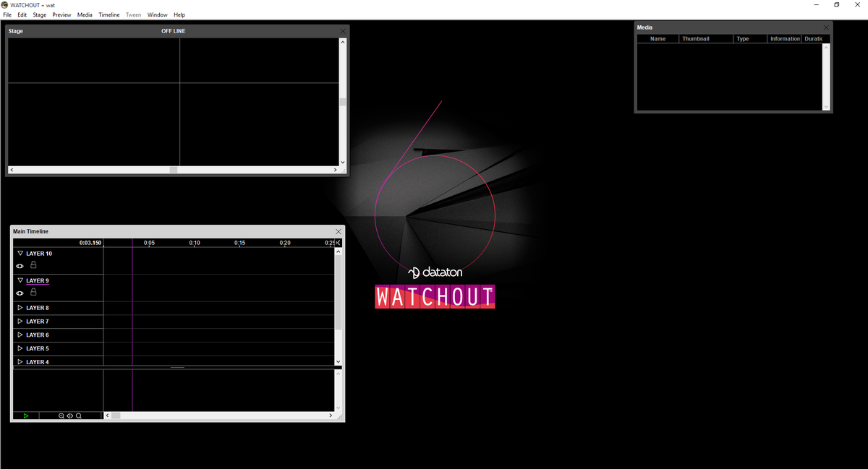Select the LAYER 5 name label
The width and height of the screenshot is (868, 469).
click(38, 348)
